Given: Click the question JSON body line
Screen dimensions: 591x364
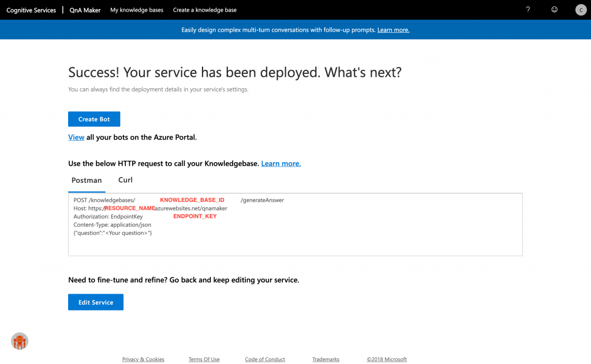Looking at the screenshot, I should tap(113, 233).
